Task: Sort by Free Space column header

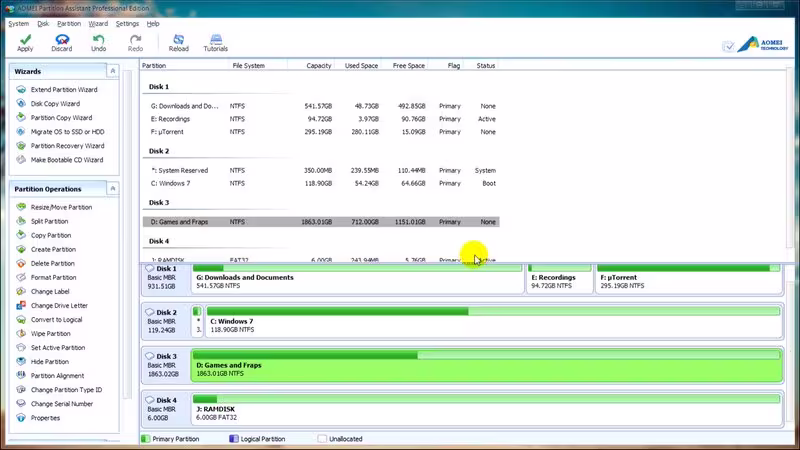Action: click(409, 65)
